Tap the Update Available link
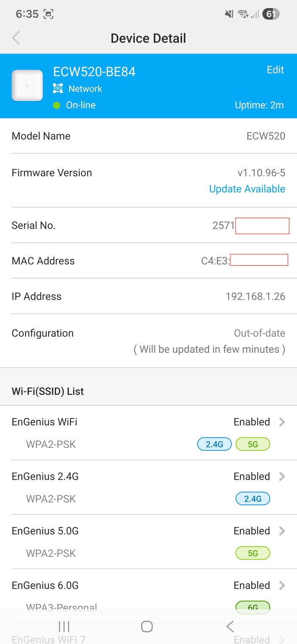 247,189
